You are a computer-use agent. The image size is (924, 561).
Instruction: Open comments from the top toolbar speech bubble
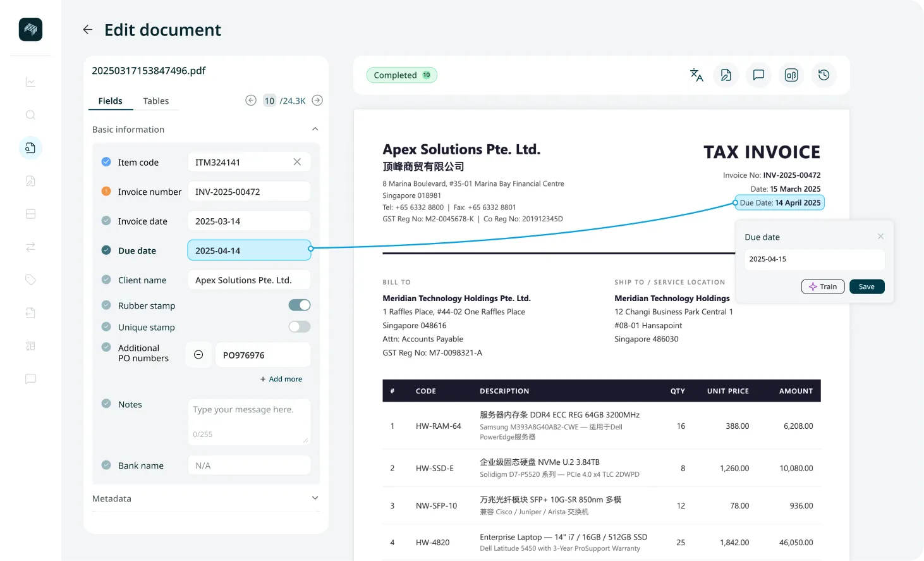(758, 75)
